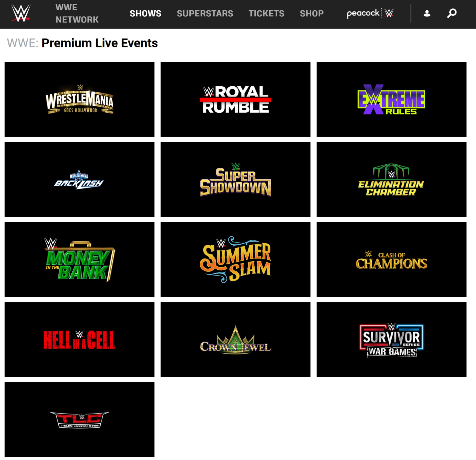The height and width of the screenshot is (460, 476).
Task: Open the Money in the Bank tile
Action: [x=79, y=259]
